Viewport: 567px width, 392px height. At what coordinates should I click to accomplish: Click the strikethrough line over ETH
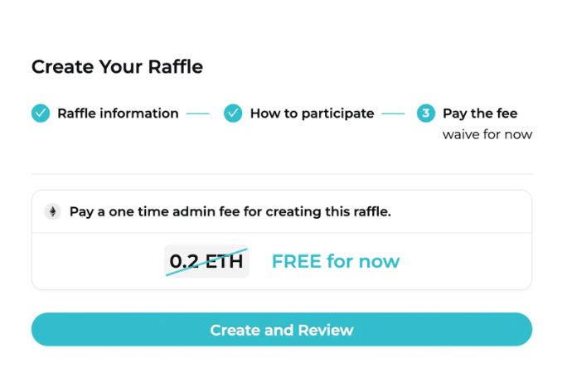(206, 262)
